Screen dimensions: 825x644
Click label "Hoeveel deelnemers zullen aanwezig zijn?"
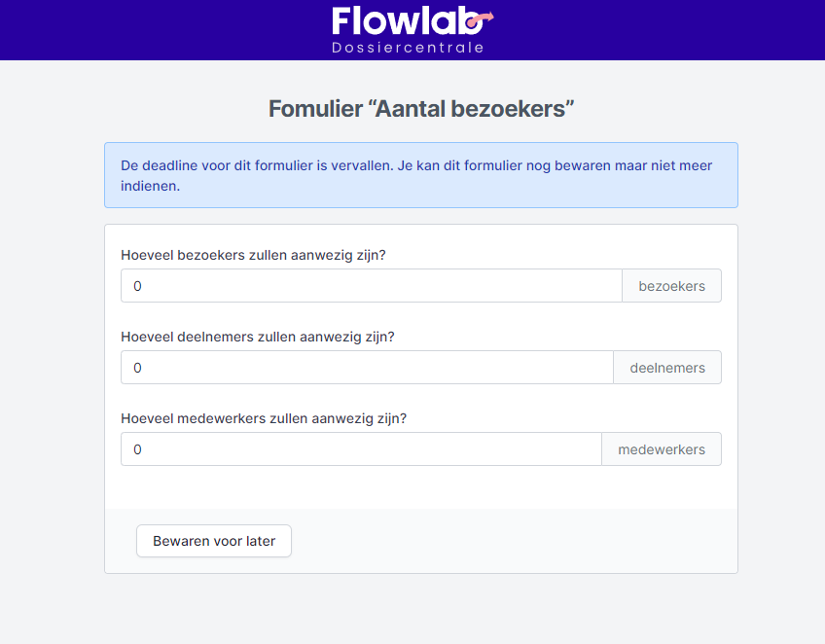258,337
